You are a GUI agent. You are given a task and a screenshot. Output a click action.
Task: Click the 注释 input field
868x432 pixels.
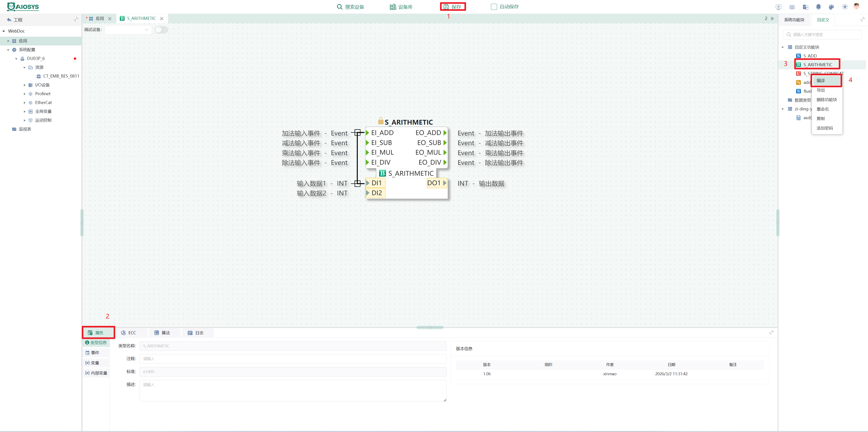click(x=293, y=359)
